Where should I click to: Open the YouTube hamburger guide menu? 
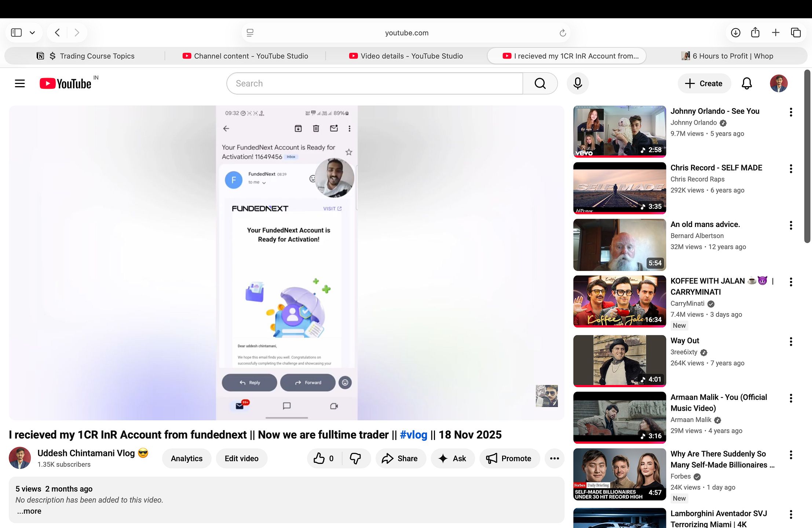pyautogui.click(x=20, y=84)
